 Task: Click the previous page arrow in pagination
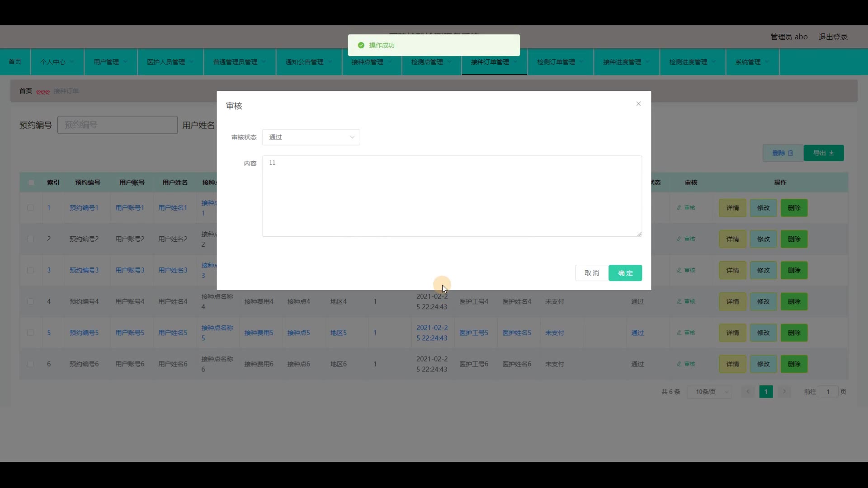[x=748, y=392]
